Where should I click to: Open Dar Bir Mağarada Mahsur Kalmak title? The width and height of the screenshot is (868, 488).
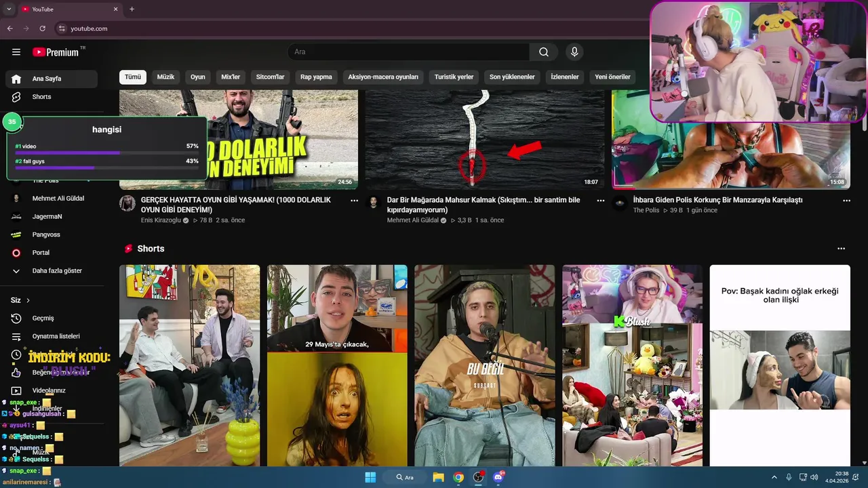484,205
